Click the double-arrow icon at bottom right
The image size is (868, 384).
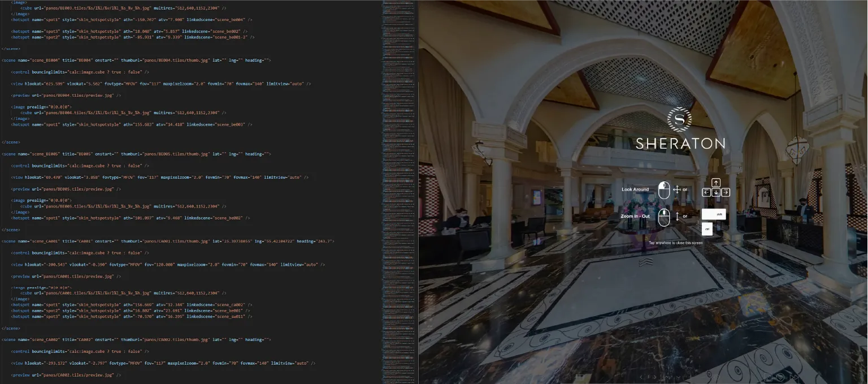[795, 377]
